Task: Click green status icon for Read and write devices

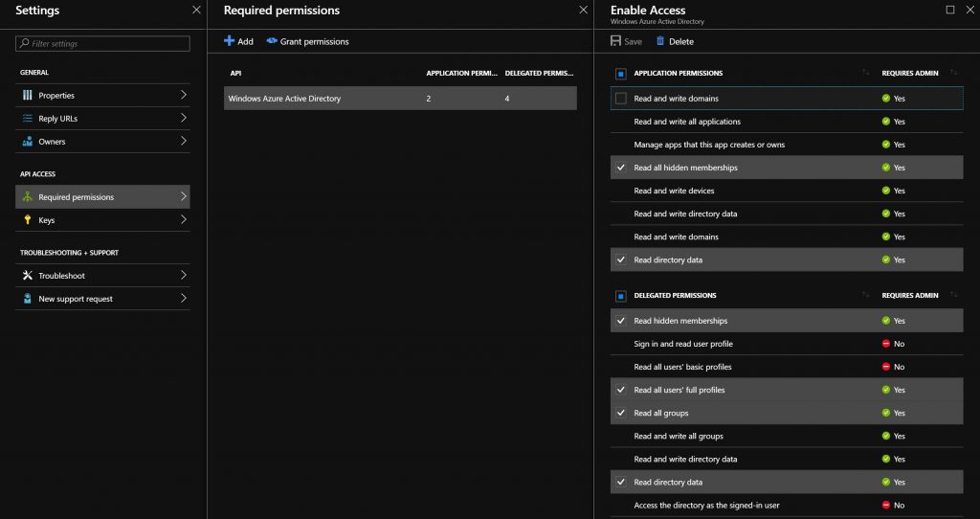Action: click(x=885, y=191)
